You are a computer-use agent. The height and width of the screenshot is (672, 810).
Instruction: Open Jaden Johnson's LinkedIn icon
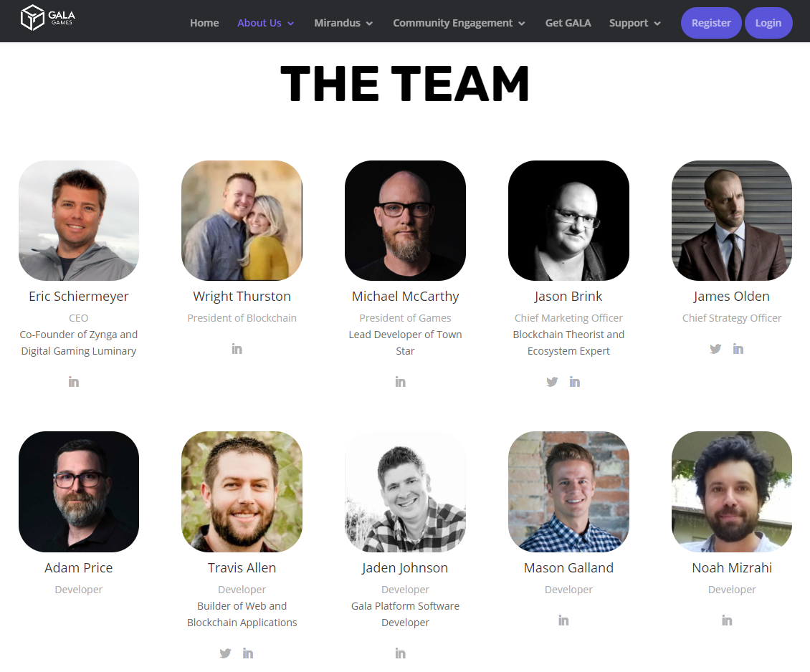tap(401, 653)
